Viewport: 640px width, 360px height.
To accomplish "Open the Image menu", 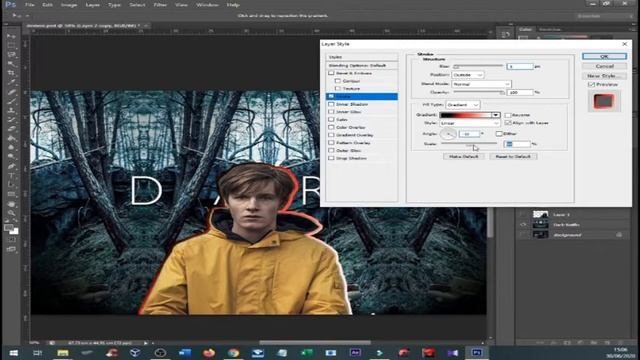I will (69, 5).
